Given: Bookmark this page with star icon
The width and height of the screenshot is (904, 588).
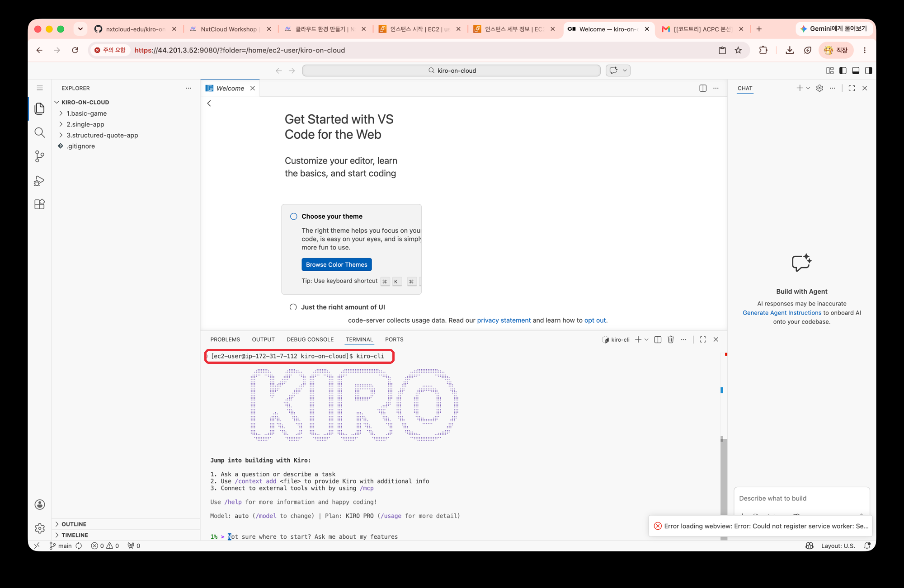Looking at the screenshot, I should [x=738, y=50].
